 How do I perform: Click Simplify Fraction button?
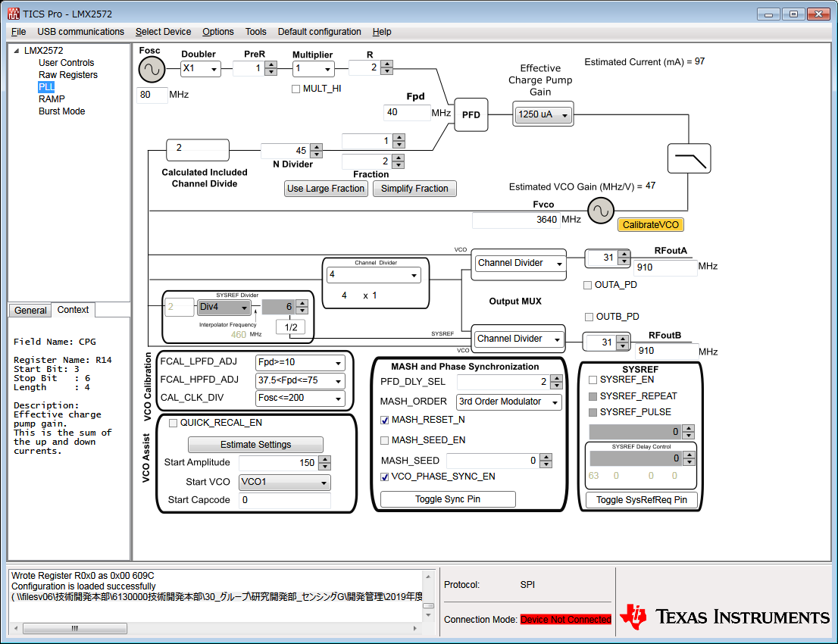414,189
